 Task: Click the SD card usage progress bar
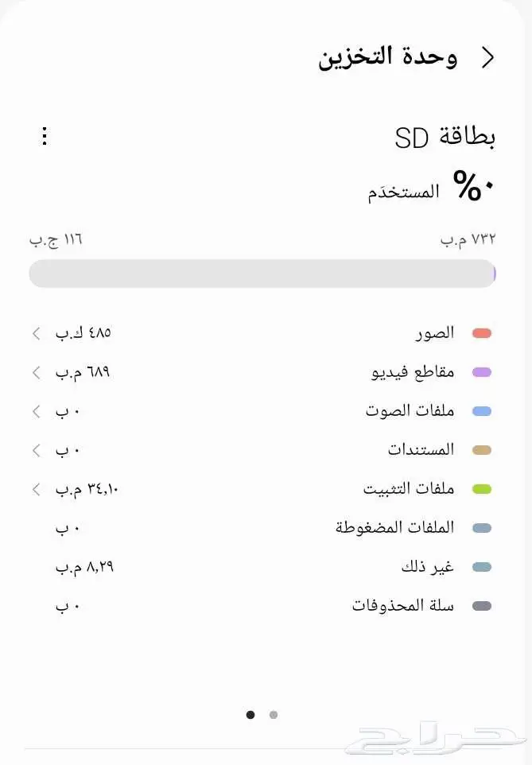(x=262, y=273)
